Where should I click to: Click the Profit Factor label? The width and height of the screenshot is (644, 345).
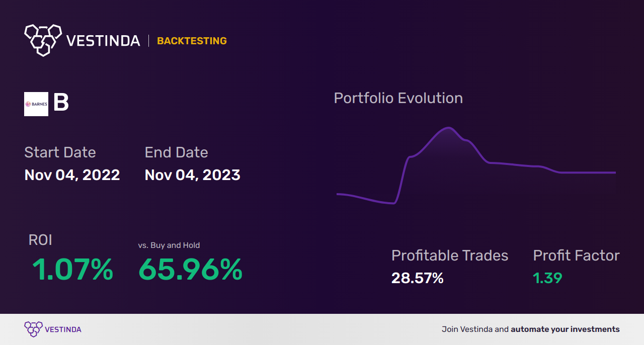[576, 255]
